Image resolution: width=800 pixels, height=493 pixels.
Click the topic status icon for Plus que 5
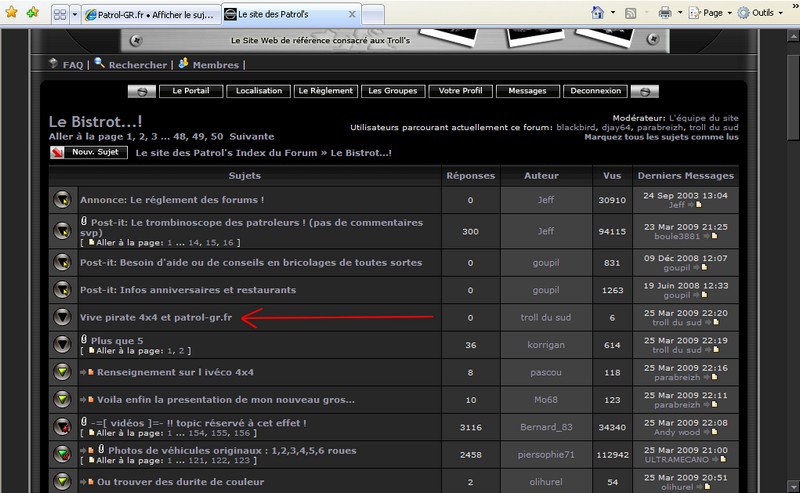coord(62,344)
